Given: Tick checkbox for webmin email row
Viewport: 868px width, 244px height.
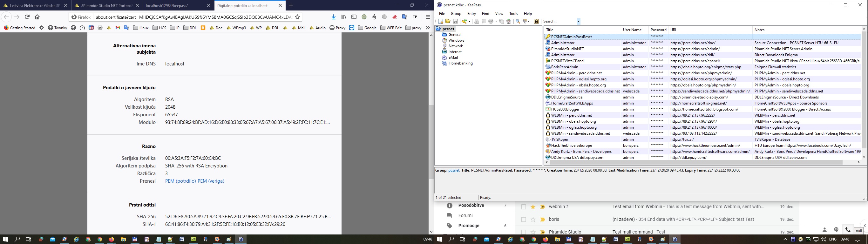Looking at the screenshot, I should coord(523,207).
